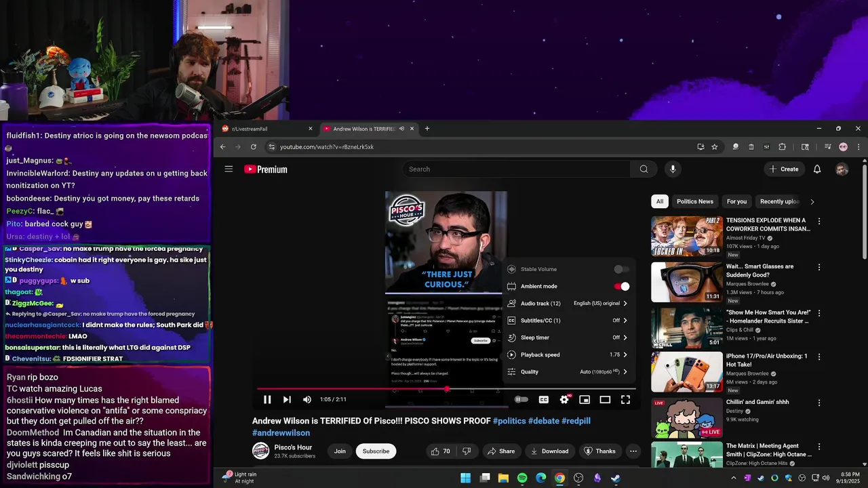Viewport: 868px width, 488px height.
Task: Switch to theater mode
Action: pos(605,400)
